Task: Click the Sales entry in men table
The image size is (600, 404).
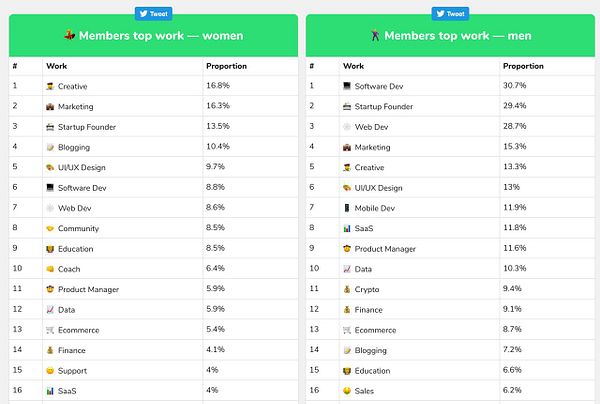Action: 364,391
